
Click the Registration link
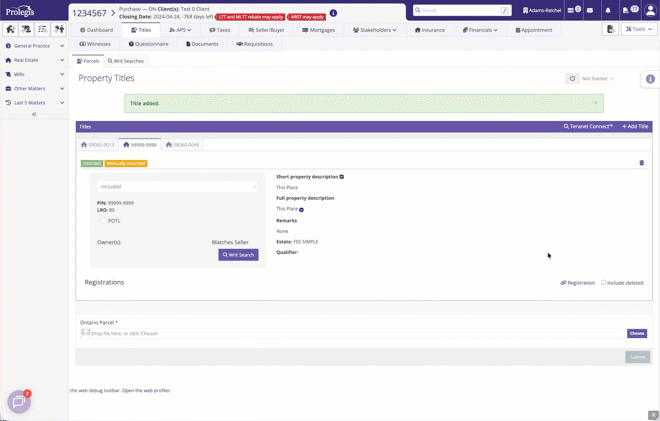click(x=578, y=282)
